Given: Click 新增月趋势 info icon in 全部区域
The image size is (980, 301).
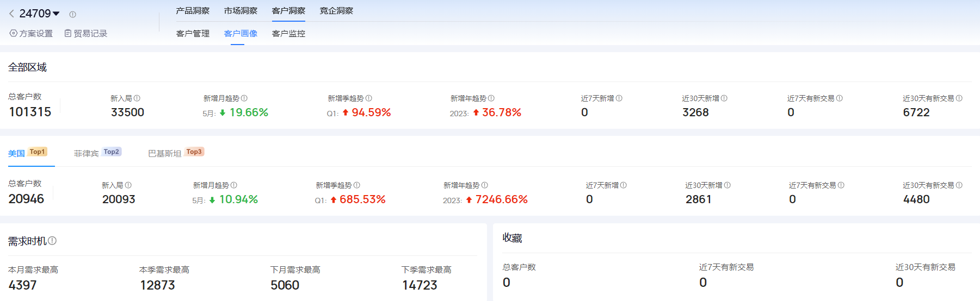Looking at the screenshot, I should pyautogui.click(x=244, y=98).
